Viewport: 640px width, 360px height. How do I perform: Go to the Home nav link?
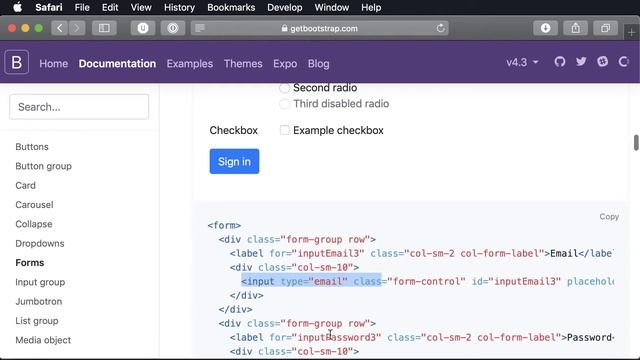[x=53, y=64]
